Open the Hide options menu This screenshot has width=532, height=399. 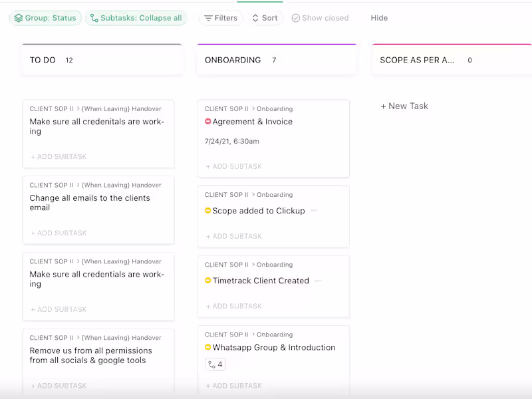tap(379, 18)
